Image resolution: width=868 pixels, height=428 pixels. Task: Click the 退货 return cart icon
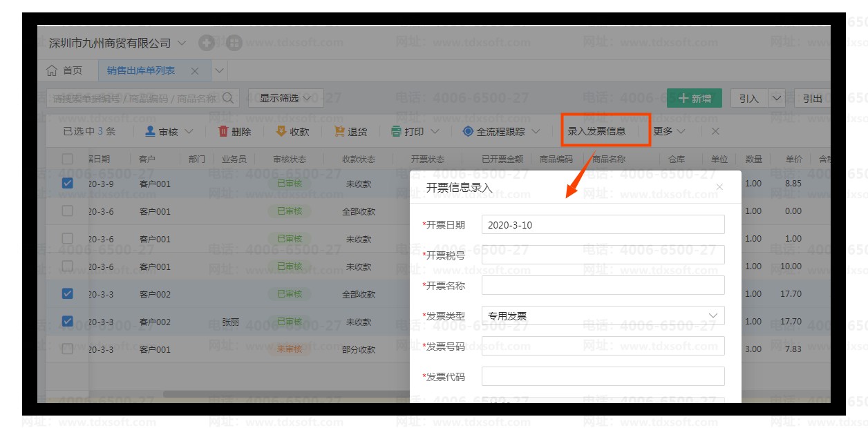point(339,131)
